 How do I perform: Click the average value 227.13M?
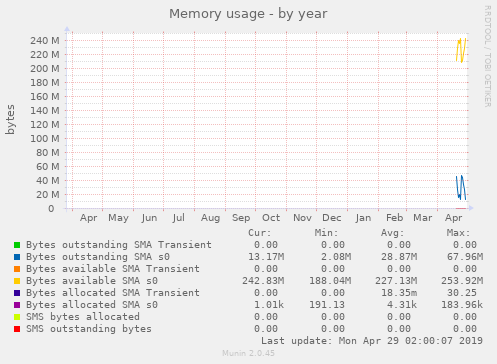pos(396,281)
